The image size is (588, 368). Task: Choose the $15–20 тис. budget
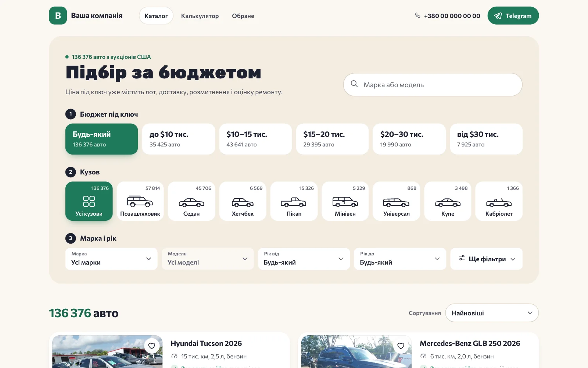332,139
